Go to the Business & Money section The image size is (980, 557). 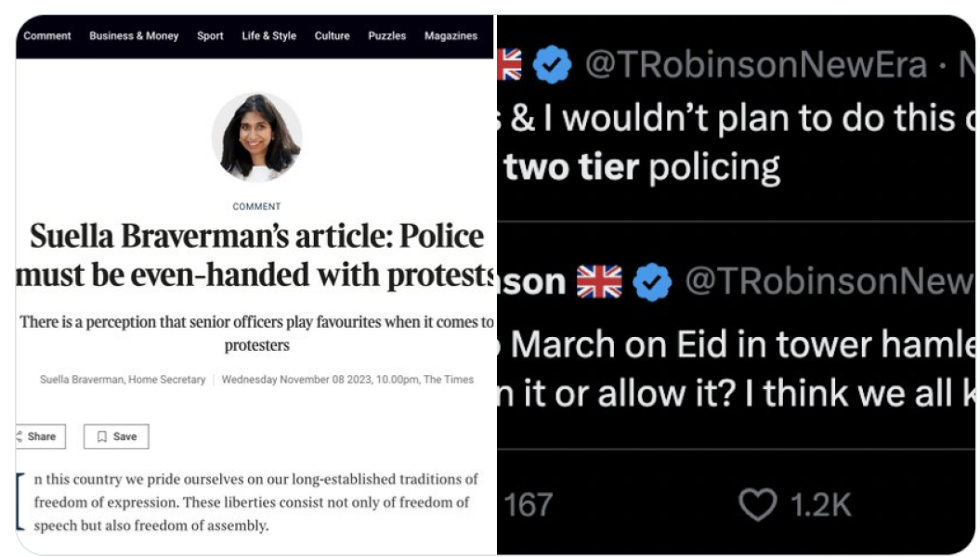[x=136, y=36]
